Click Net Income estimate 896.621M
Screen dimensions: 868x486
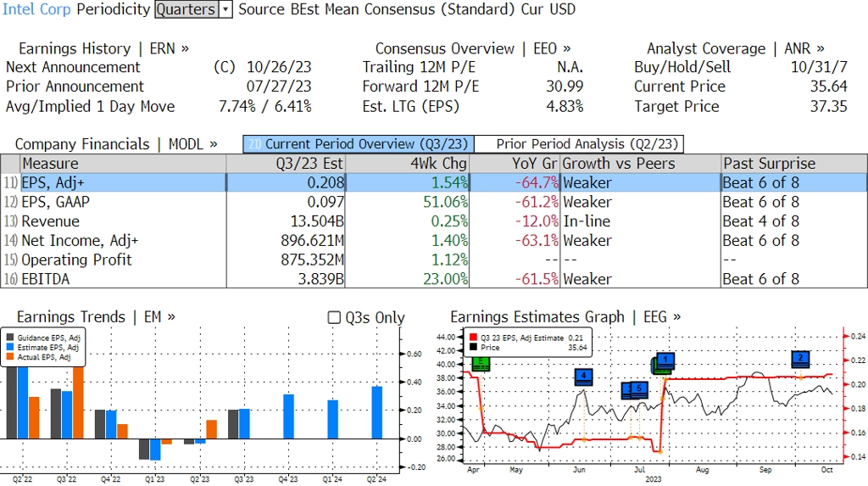[312, 241]
